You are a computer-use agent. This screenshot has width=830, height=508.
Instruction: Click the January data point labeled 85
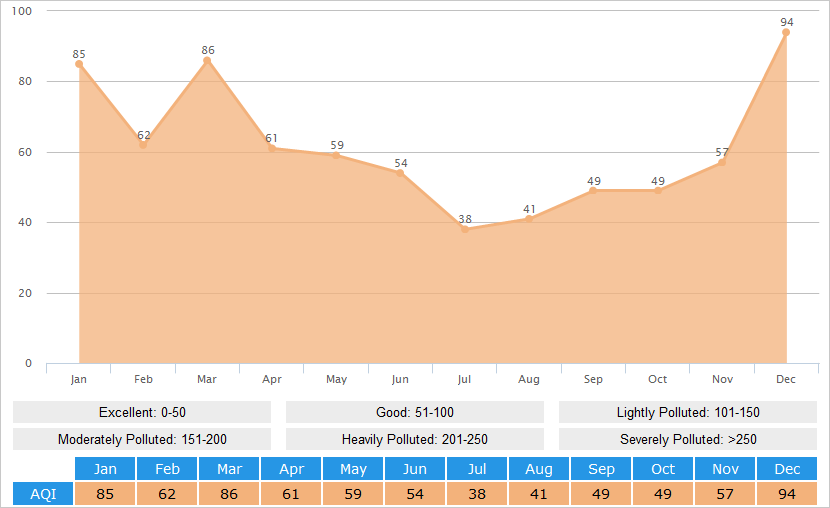point(79,64)
